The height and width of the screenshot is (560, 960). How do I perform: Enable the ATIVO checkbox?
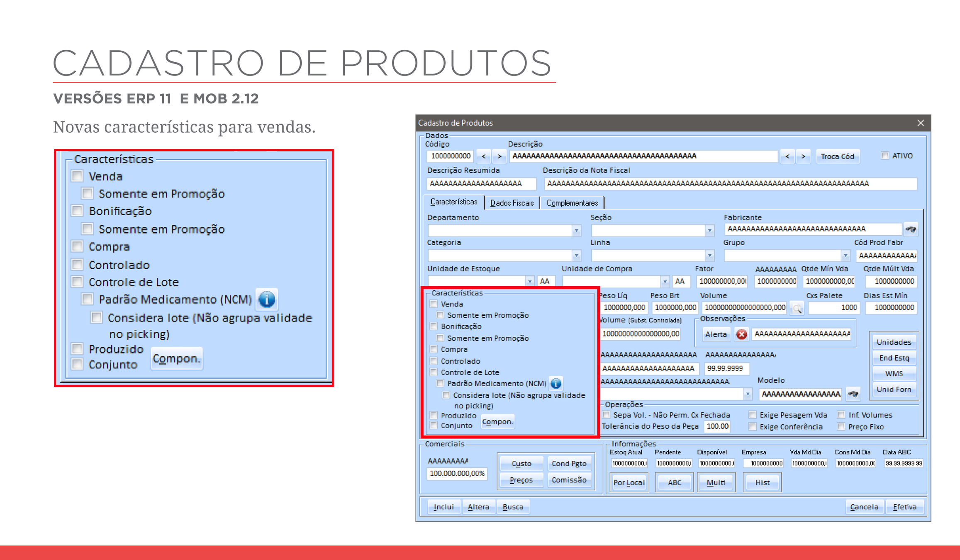point(885,156)
